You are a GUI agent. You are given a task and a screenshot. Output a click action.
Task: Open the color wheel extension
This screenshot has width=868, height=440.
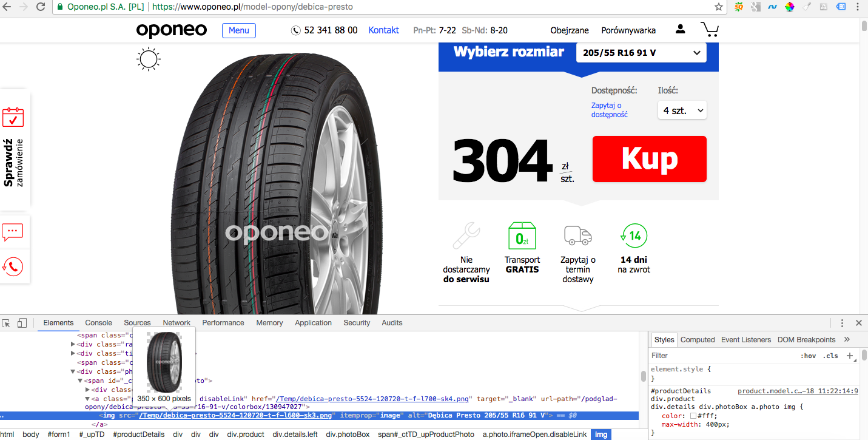tap(789, 7)
